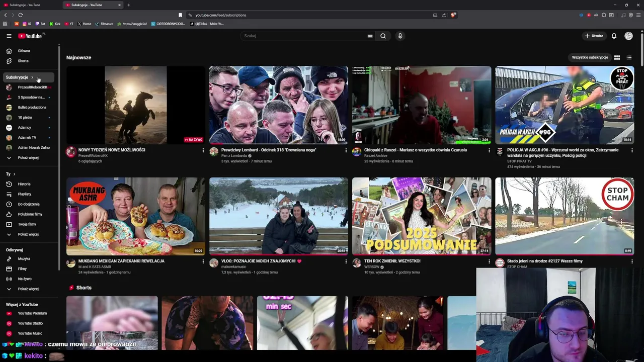Open the on-screen keyboard in search box
The width and height of the screenshot is (644, 362).
click(x=370, y=36)
